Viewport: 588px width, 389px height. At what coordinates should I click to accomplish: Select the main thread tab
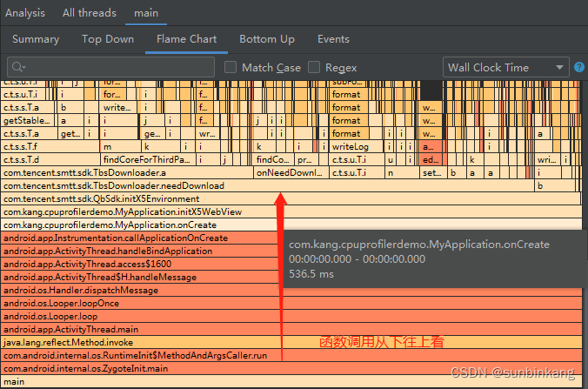(146, 13)
